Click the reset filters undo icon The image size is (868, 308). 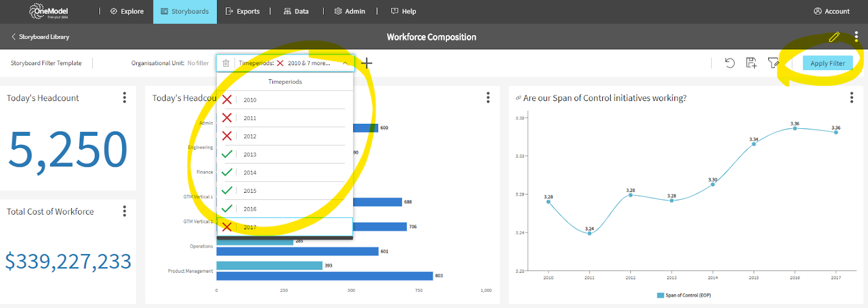click(730, 63)
